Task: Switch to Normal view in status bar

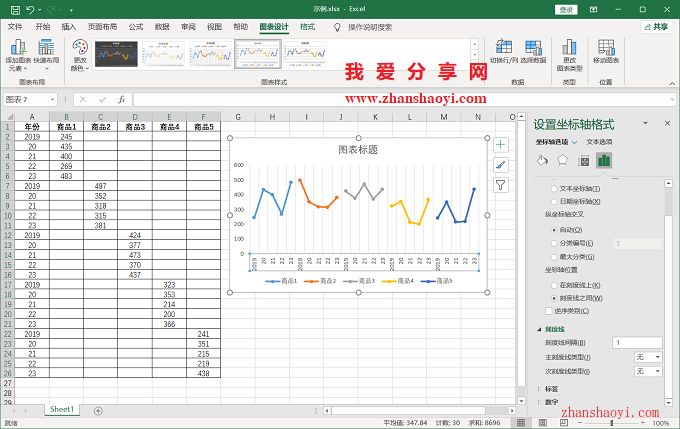Action: (521, 422)
